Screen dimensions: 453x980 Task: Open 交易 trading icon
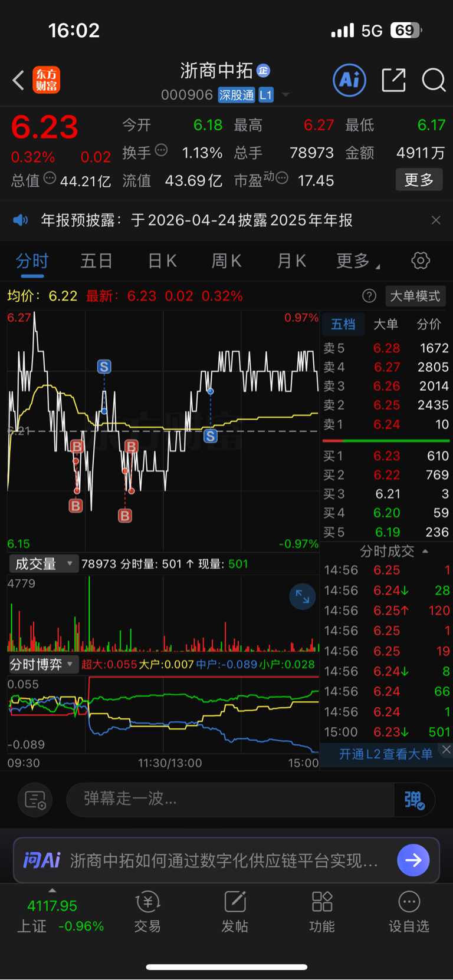pyautogui.click(x=147, y=912)
